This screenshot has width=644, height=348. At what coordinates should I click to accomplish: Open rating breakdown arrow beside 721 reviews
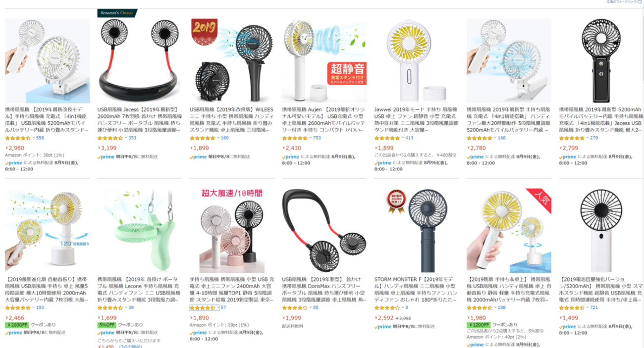[x=588, y=308]
